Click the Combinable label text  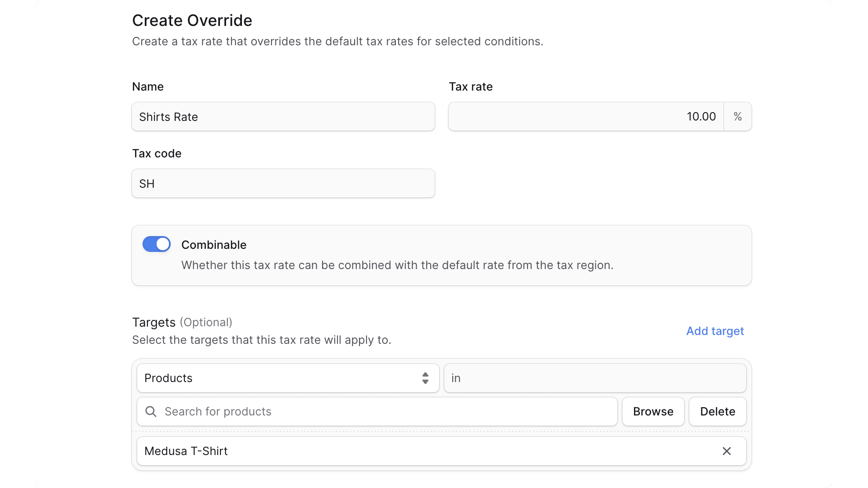(x=214, y=245)
